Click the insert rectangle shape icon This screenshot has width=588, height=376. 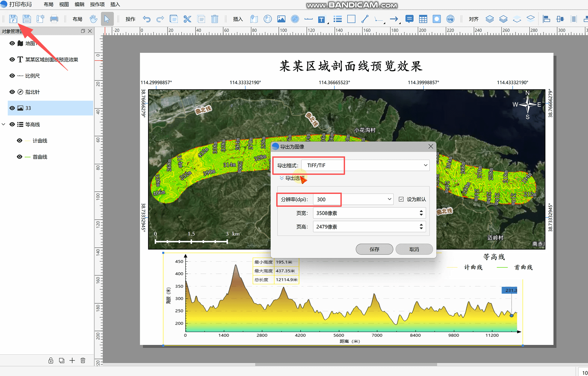tap(351, 19)
